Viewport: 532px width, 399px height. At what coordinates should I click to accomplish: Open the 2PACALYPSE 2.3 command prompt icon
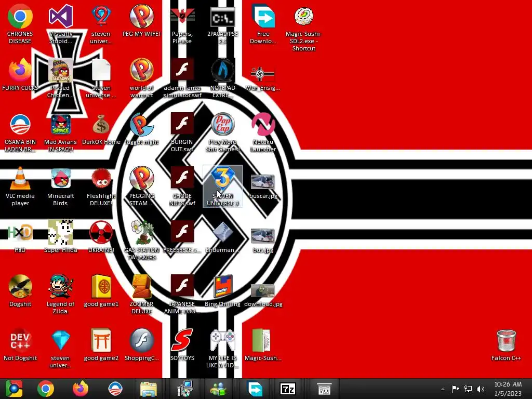pyautogui.click(x=222, y=24)
